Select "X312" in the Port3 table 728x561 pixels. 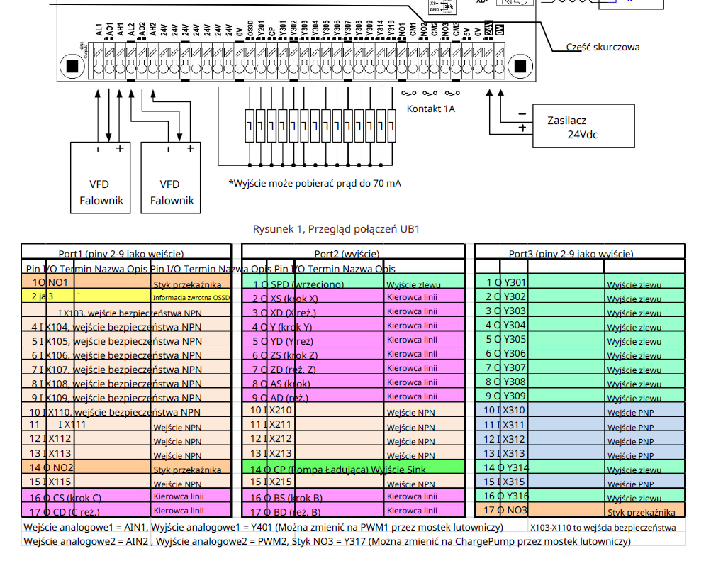click(x=513, y=439)
